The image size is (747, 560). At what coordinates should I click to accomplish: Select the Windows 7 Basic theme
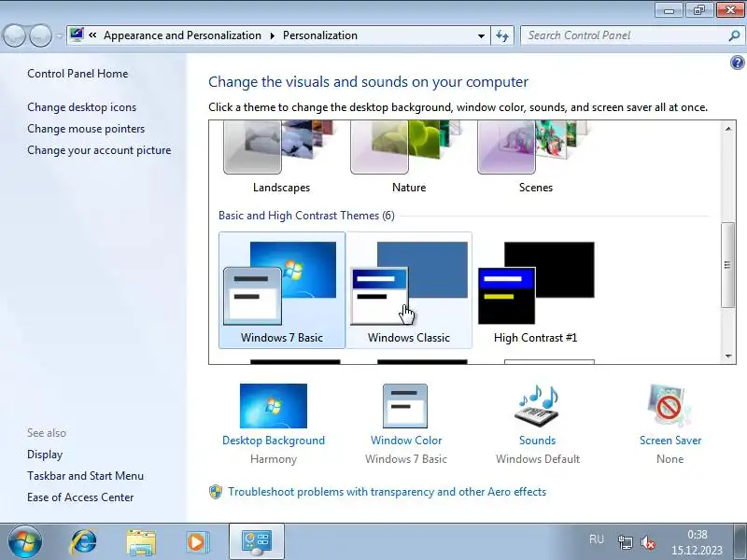point(282,290)
